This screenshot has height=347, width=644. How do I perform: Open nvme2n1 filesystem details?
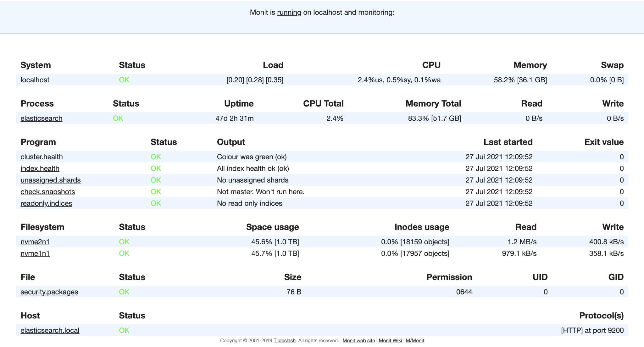(35, 242)
